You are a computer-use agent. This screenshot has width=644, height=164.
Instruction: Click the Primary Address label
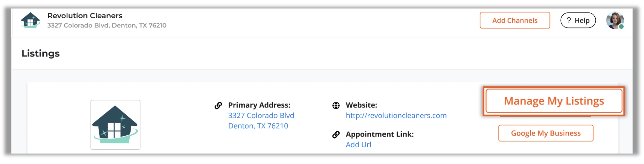pyautogui.click(x=259, y=105)
